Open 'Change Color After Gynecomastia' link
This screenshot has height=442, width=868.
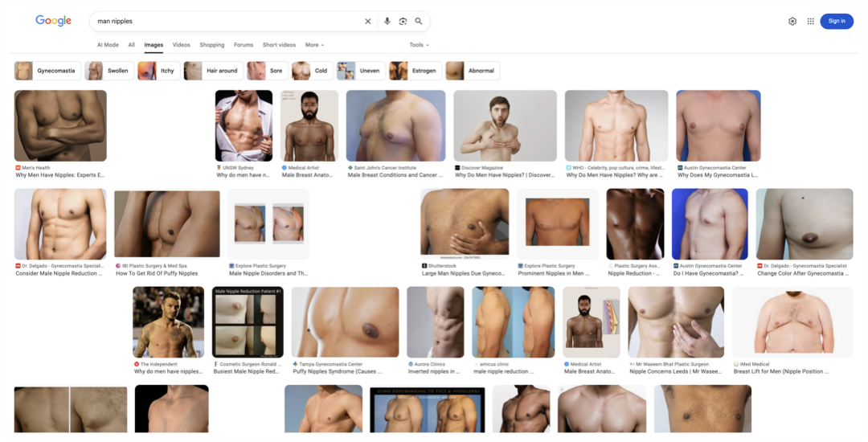[803, 273]
